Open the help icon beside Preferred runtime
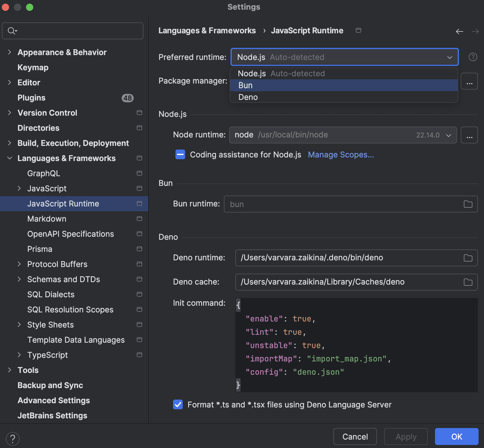484x448 pixels. (x=473, y=57)
